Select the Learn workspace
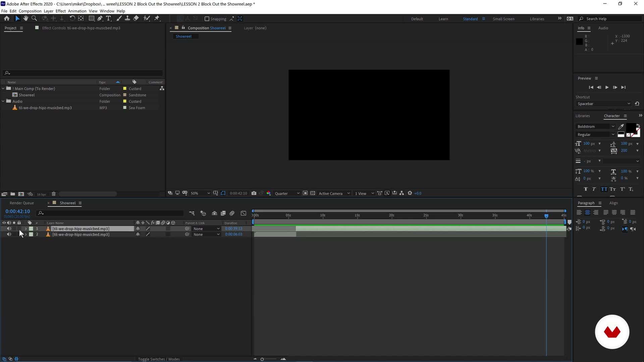Viewport: 644px width, 362px height. point(443,19)
